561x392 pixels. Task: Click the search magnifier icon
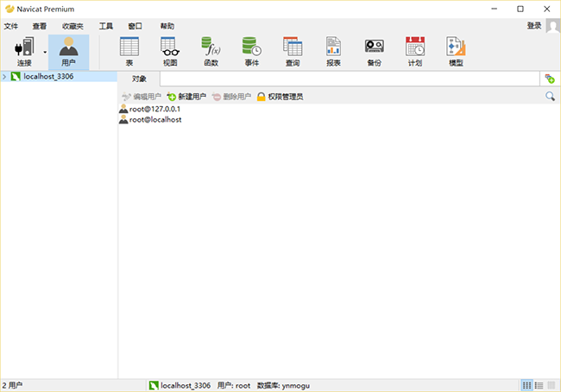coord(551,97)
